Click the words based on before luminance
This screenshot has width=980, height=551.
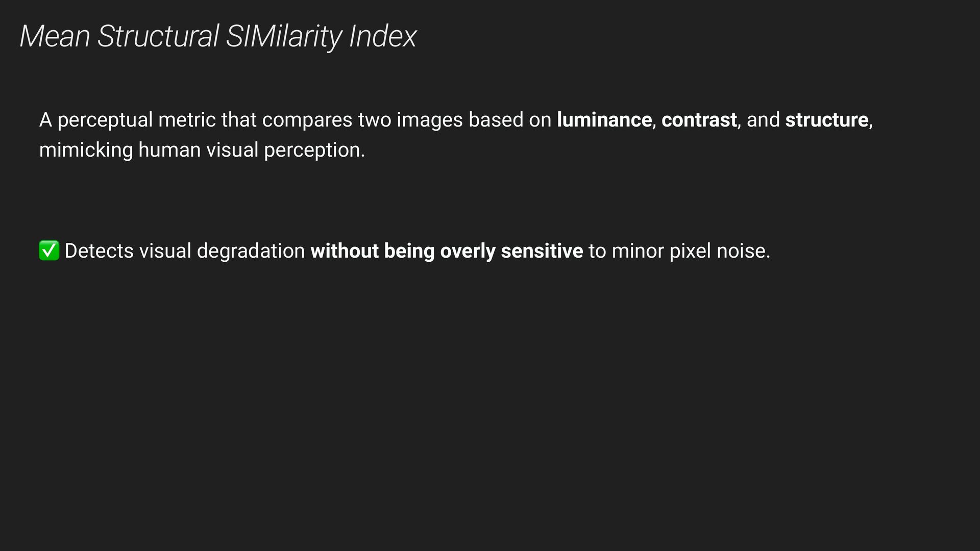tap(510, 120)
